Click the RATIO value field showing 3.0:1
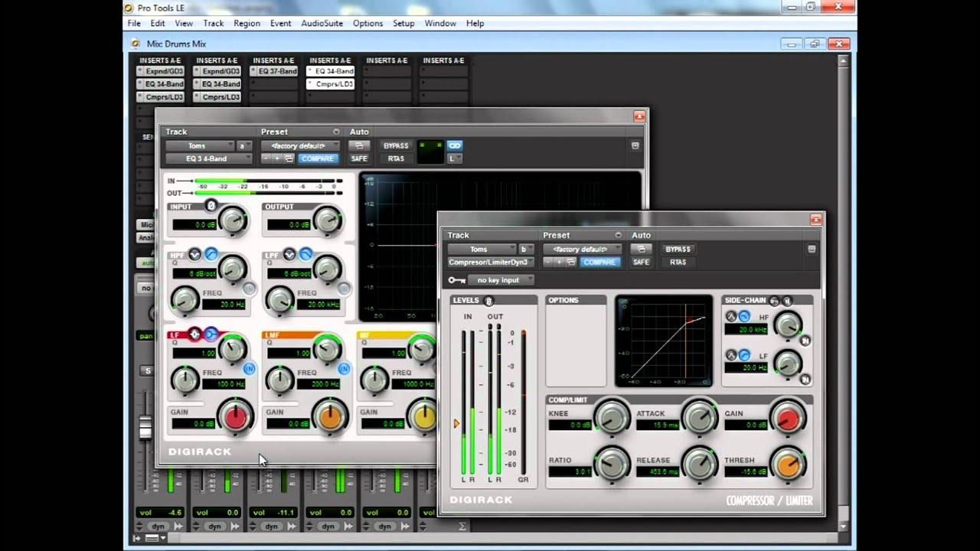 pos(570,471)
